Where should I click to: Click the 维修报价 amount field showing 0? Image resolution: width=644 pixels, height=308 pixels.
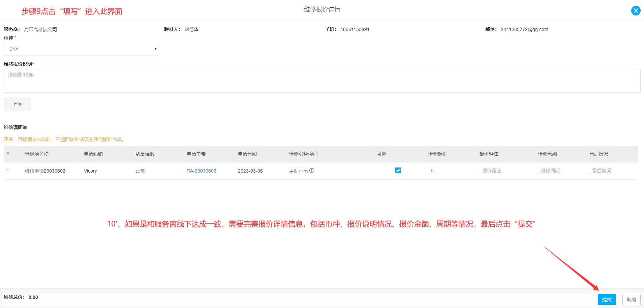(432, 171)
